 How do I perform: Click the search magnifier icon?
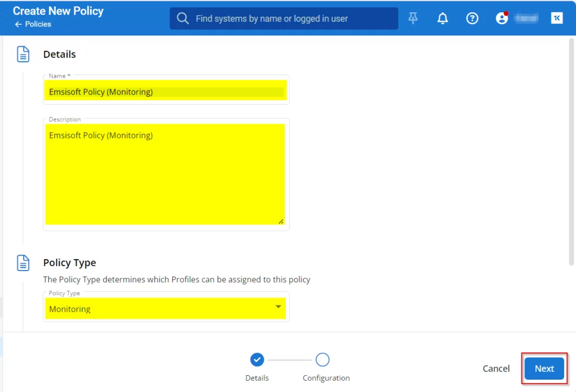click(x=183, y=19)
